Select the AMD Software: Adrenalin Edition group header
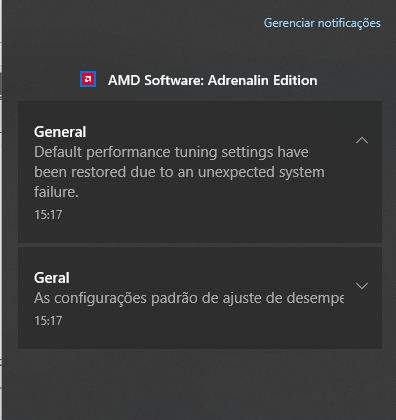Viewport: 396px width, 420px height. pyautogui.click(x=199, y=80)
